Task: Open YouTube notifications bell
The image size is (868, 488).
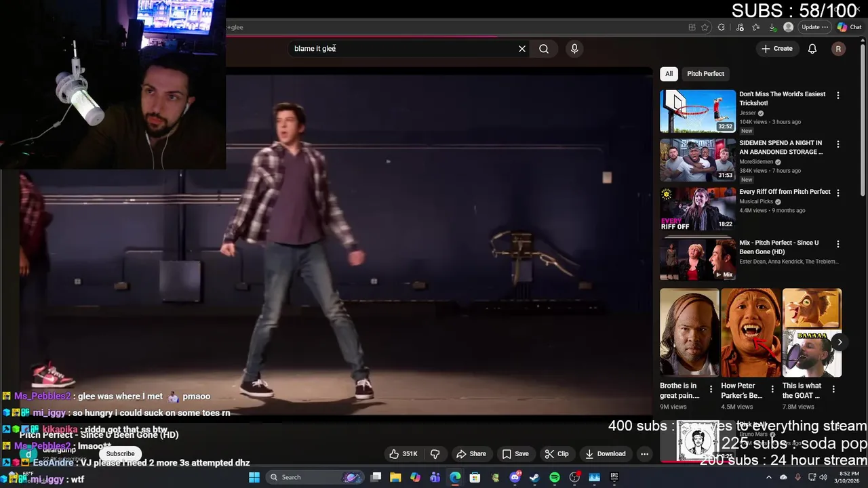Action: pos(812,49)
